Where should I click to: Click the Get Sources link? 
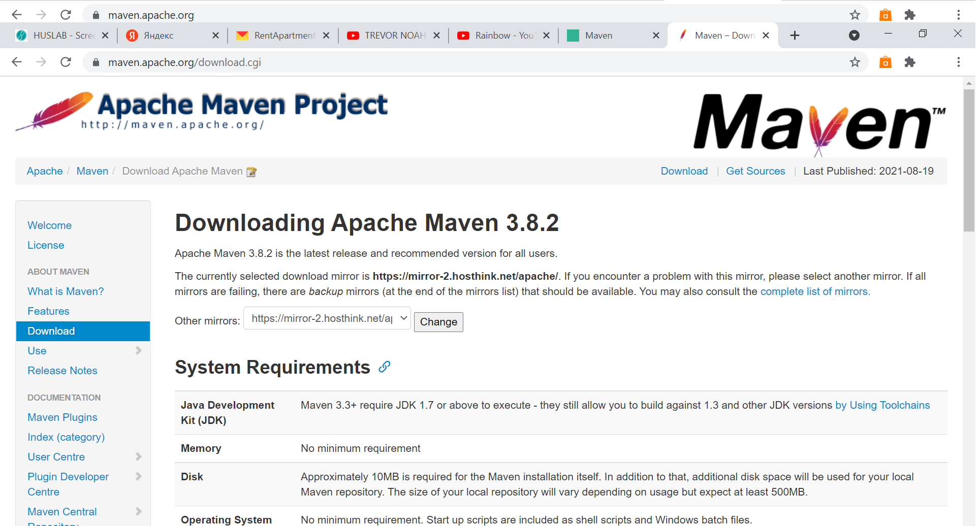point(755,171)
